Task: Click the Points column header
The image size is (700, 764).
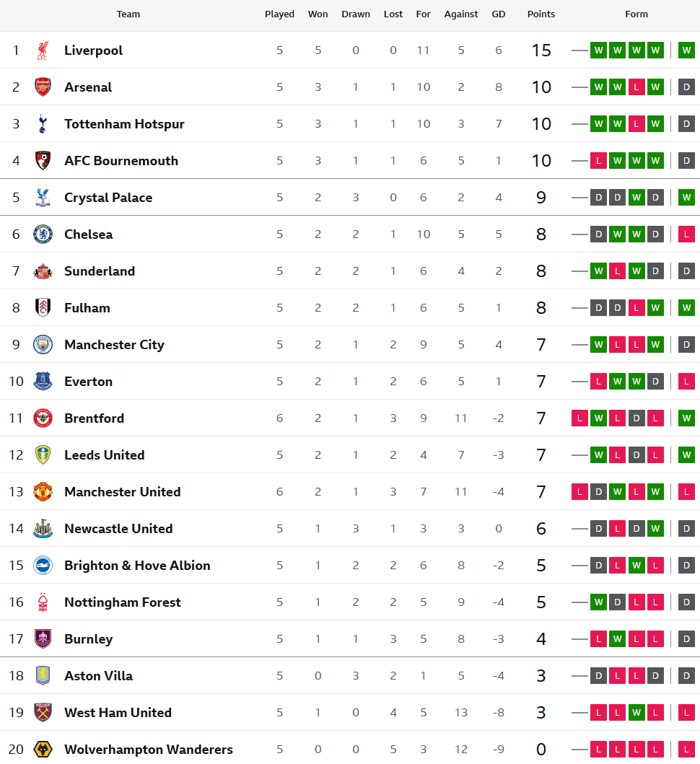Action: click(x=541, y=14)
